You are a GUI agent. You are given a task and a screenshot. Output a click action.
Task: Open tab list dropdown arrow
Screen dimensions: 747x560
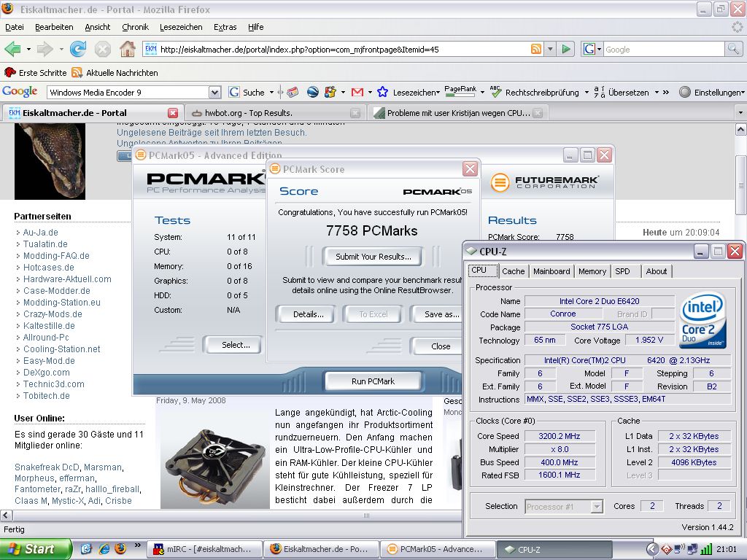(x=740, y=113)
